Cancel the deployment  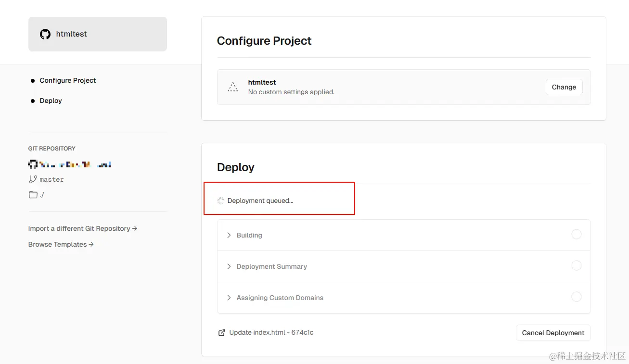tap(553, 333)
